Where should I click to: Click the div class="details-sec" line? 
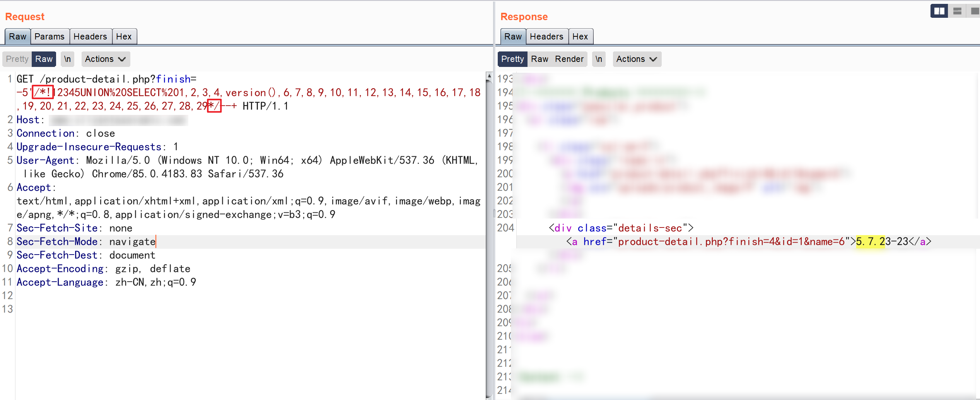pos(621,228)
